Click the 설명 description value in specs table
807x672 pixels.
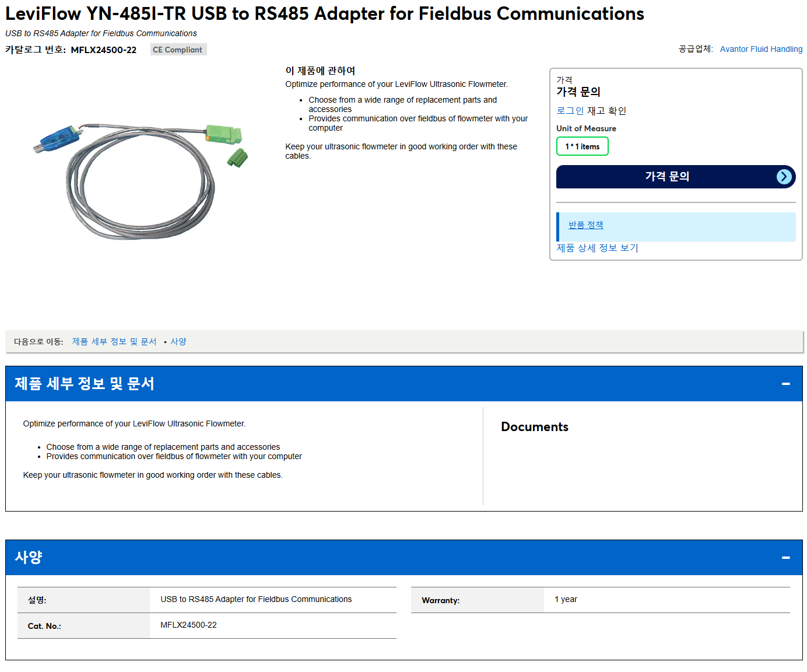pyautogui.click(x=256, y=600)
